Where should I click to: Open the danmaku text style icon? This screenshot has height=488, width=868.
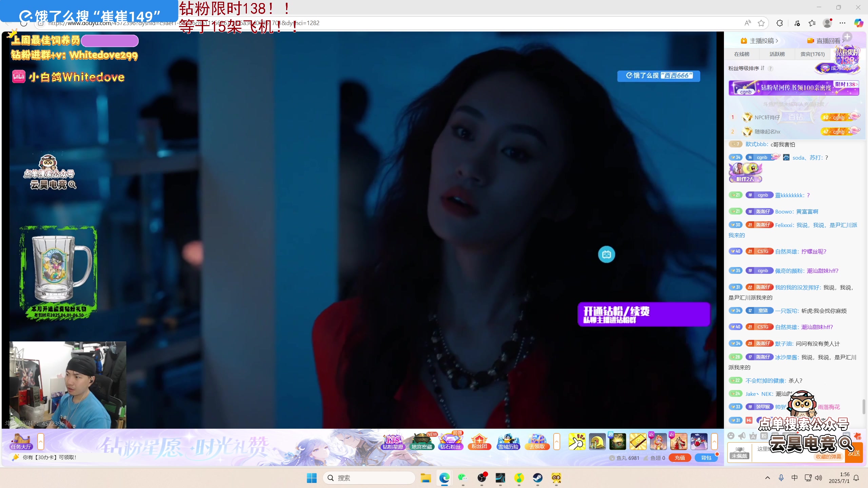click(x=753, y=436)
